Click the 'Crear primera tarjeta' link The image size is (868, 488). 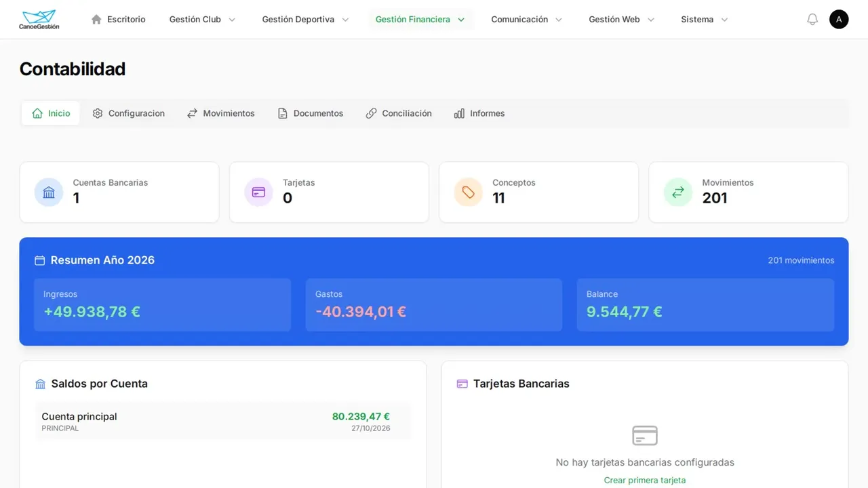click(645, 480)
